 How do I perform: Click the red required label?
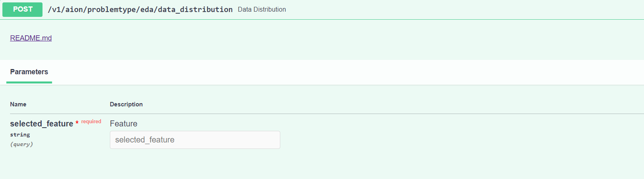(x=91, y=122)
